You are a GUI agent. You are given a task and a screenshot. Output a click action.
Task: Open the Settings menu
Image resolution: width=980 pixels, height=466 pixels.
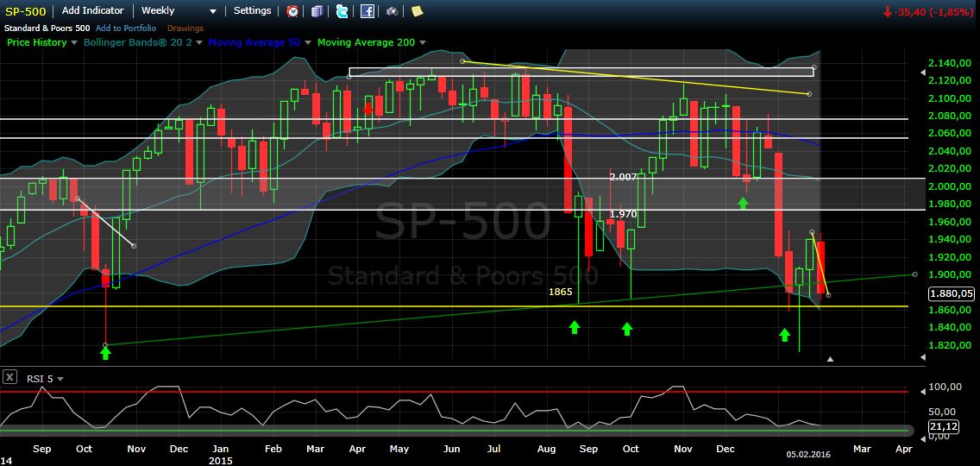252,11
